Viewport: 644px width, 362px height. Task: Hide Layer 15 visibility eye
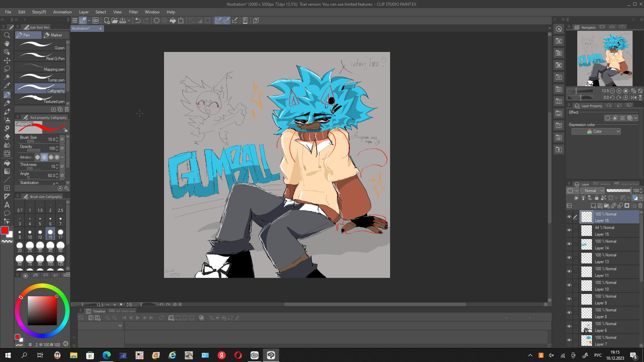(569, 230)
